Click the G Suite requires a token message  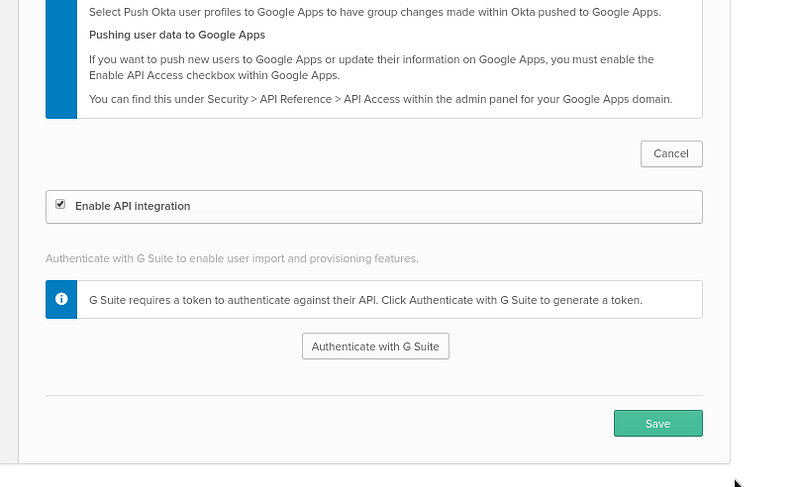click(x=365, y=300)
